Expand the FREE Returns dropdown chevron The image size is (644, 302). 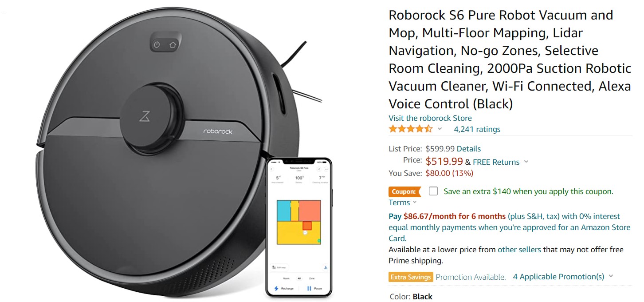[526, 162]
